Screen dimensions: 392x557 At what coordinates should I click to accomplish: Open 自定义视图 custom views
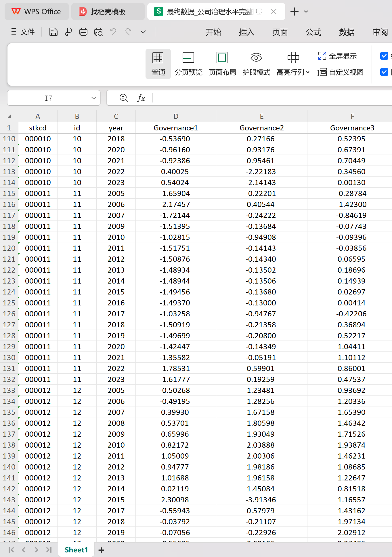point(341,72)
